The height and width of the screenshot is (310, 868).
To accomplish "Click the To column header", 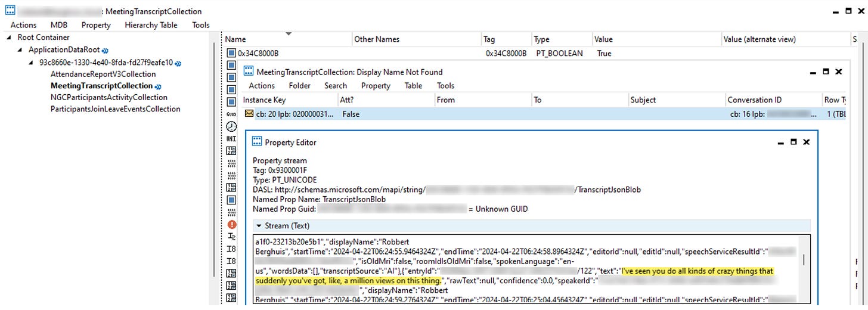I will click(580, 100).
